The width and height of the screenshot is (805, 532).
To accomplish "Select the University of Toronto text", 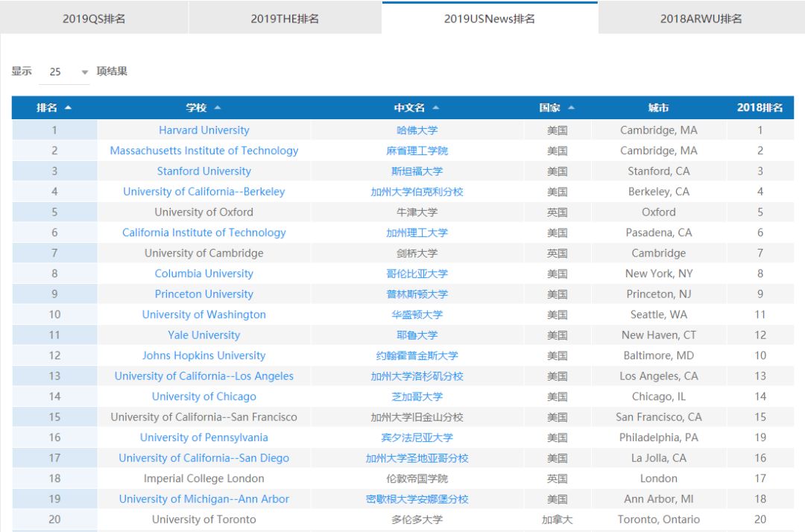I will coord(203,519).
